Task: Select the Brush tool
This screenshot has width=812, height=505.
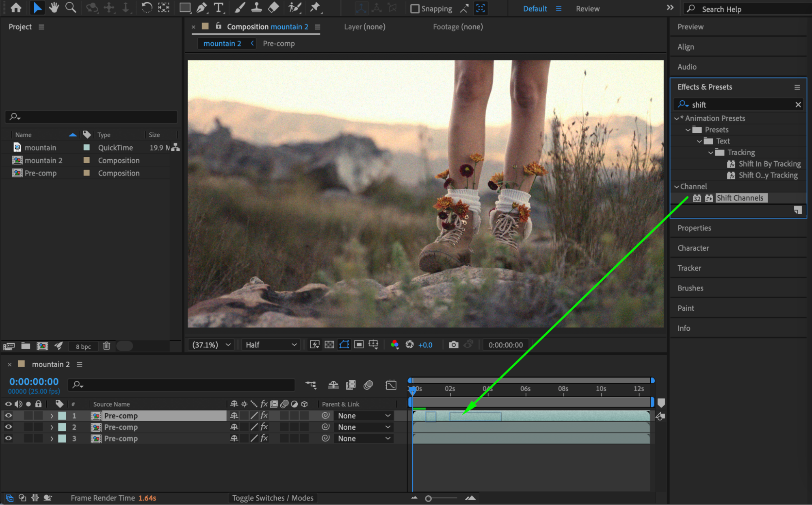Action: pos(240,8)
